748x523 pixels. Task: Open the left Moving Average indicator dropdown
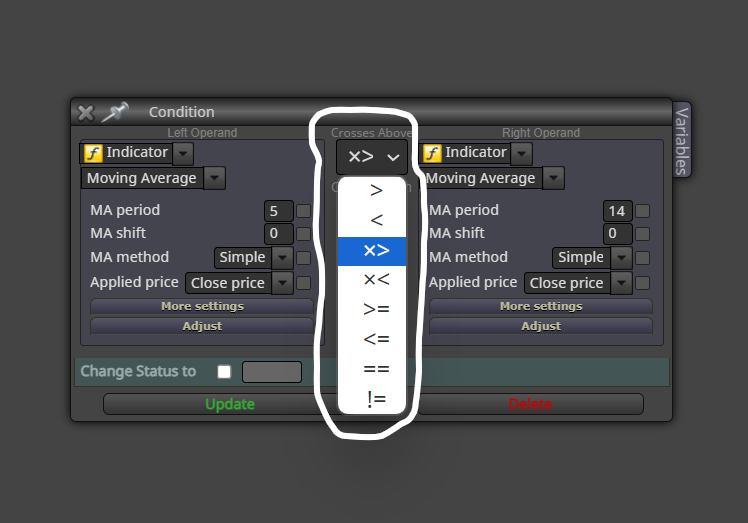pos(215,178)
